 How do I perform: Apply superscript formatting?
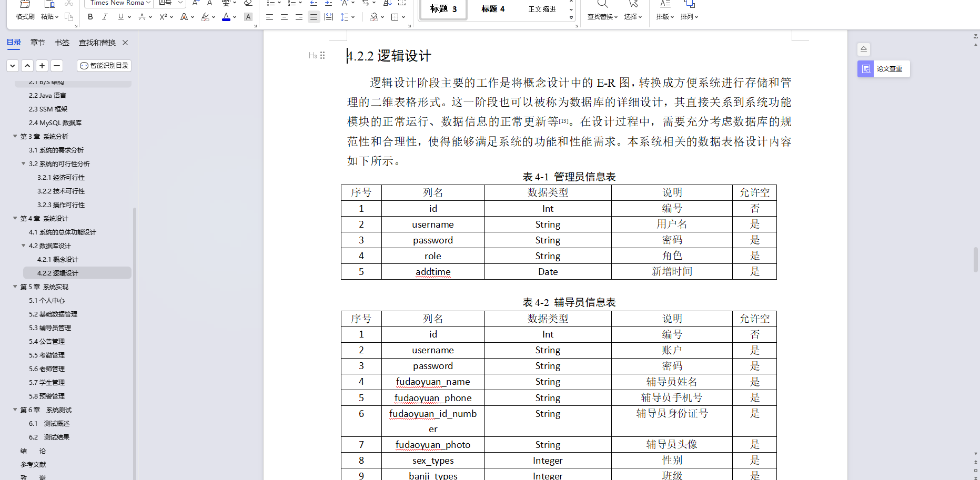pyautogui.click(x=164, y=17)
